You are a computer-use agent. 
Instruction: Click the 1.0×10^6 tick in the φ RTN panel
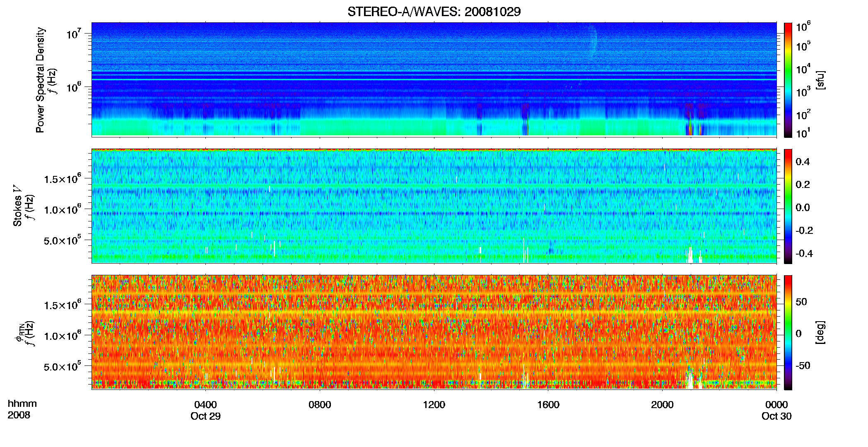click(x=62, y=336)
